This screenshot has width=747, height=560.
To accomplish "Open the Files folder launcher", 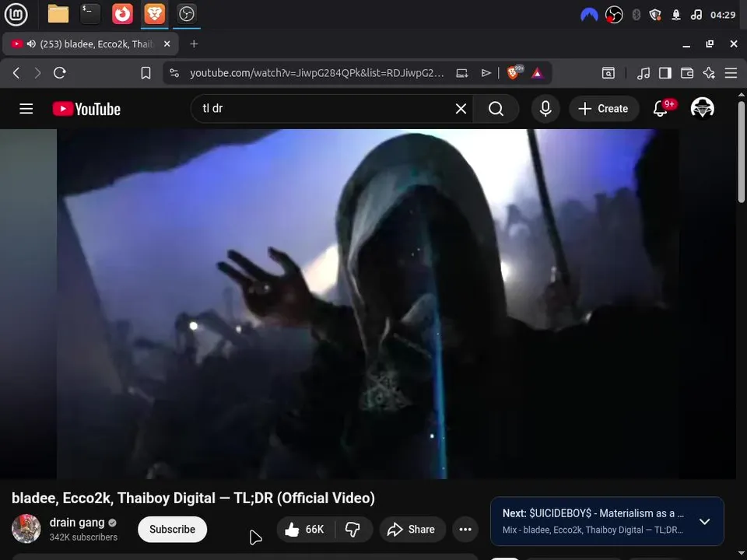I will coord(58,14).
